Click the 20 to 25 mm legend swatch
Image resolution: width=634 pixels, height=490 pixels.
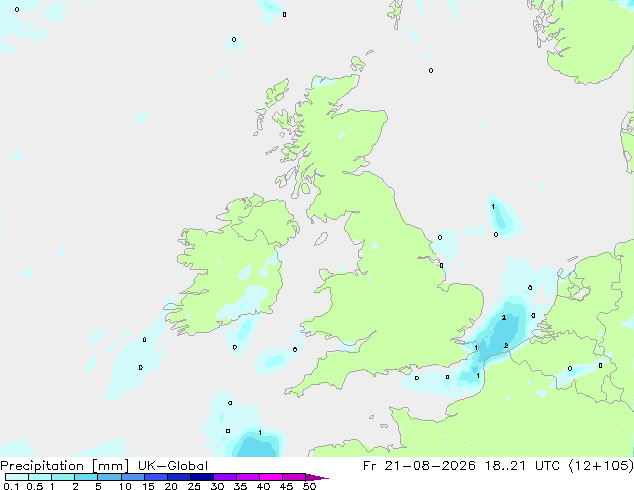tap(179, 477)
